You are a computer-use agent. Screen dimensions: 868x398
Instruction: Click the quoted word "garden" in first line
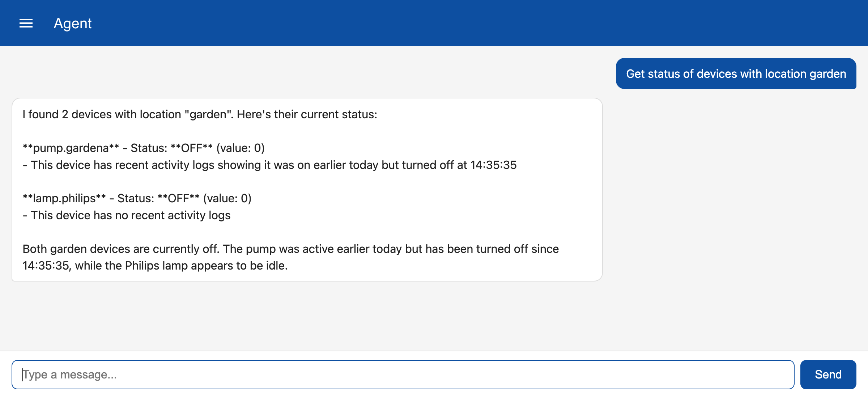pyautogui.click(x=208, y=114)
